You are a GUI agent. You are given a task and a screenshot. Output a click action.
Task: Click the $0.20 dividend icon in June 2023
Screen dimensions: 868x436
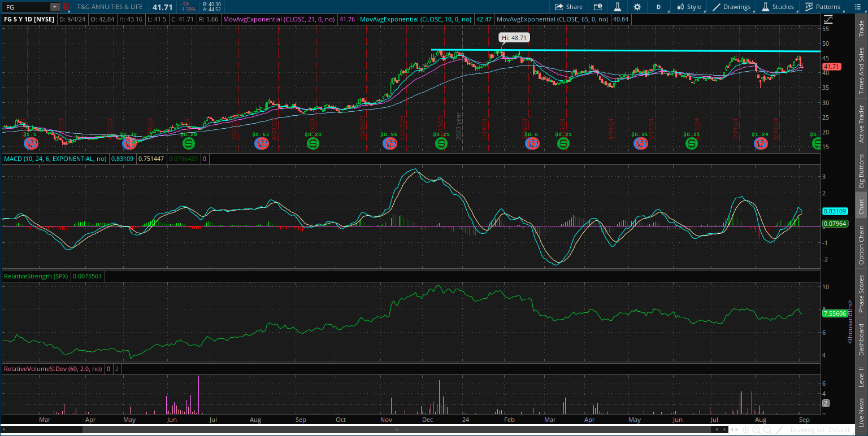point(189,143)
